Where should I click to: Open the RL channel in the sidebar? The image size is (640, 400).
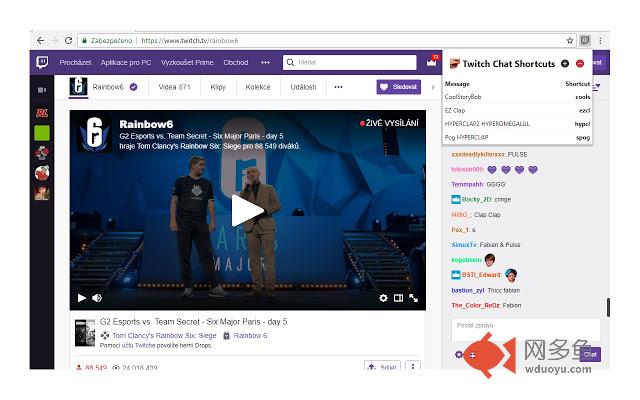coord(42,113)
